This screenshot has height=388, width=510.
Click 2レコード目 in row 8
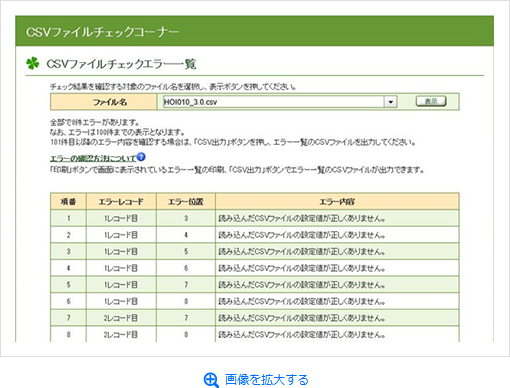pos(120,334)
